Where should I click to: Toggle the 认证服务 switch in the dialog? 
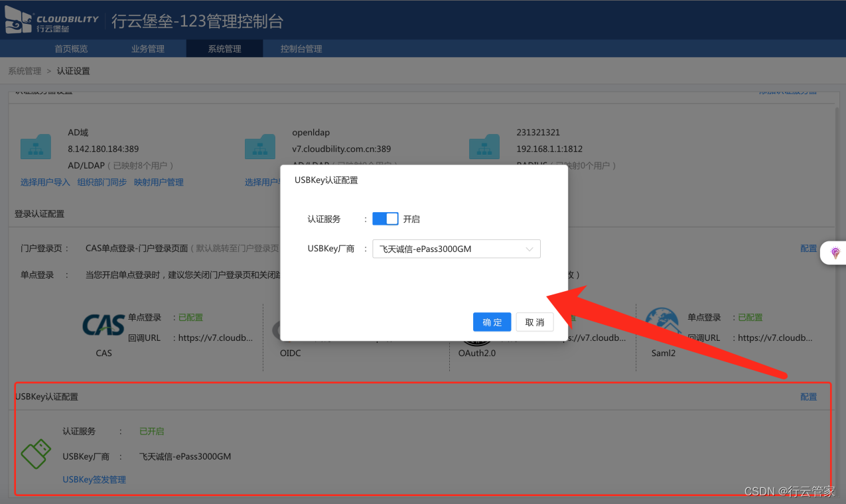(386, 219)
